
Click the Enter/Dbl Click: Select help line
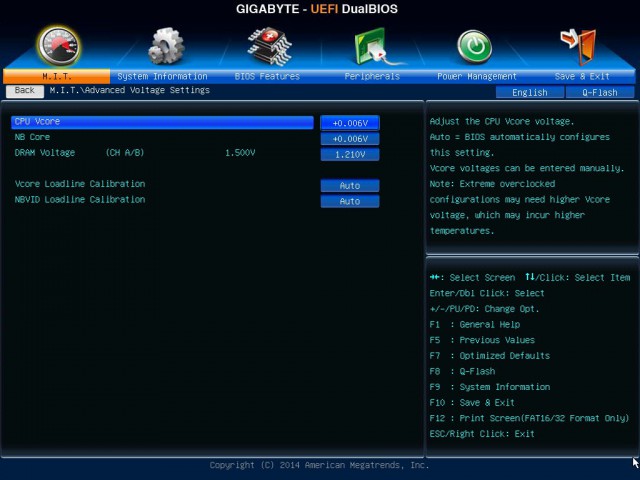pos(487,293)
